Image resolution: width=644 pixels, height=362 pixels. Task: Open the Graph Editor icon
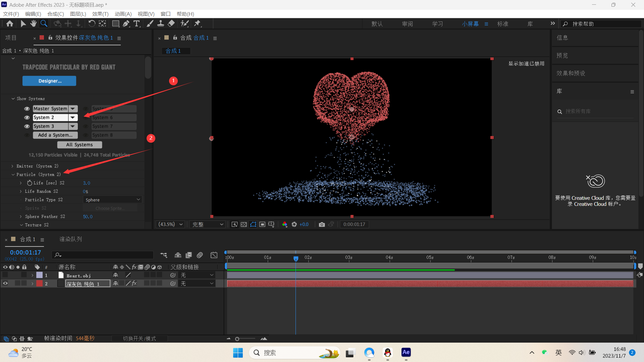click(214, 255)
